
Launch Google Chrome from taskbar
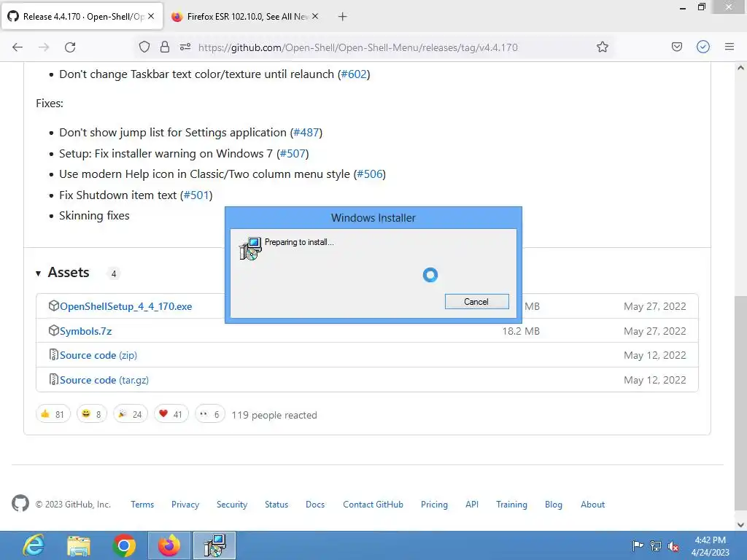coord(124,545)
